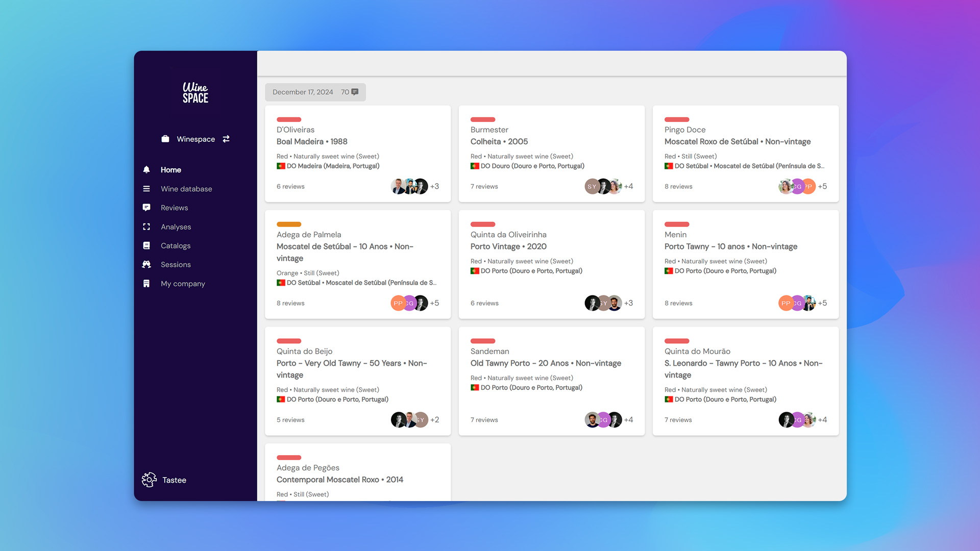Click the Home bell icon
This screenshot has width=980, height=551.
coord(146,169)
